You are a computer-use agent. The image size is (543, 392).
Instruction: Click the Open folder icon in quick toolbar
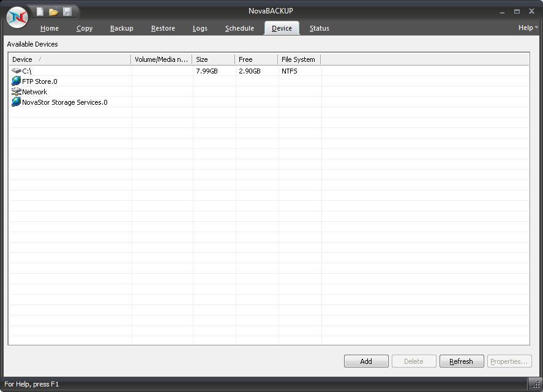click(53, 12)
